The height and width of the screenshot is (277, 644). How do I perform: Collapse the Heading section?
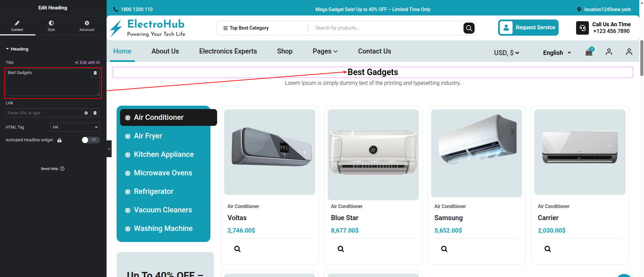click(7, 49)
